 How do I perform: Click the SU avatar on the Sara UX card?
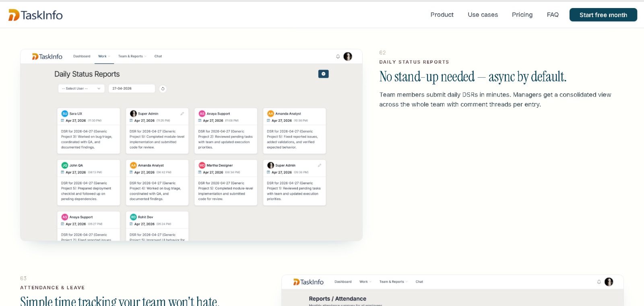tap(65, 114)
